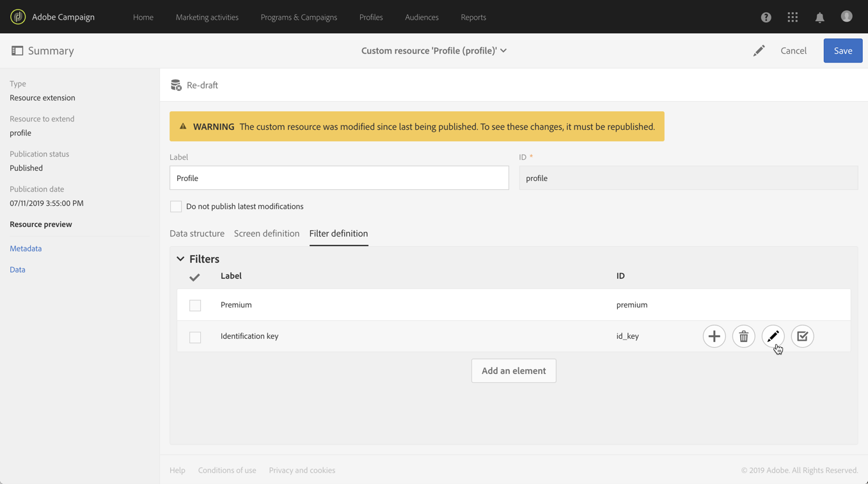Check the Premium filter checkbox
The image size is (868, 484).
point(195,306)
